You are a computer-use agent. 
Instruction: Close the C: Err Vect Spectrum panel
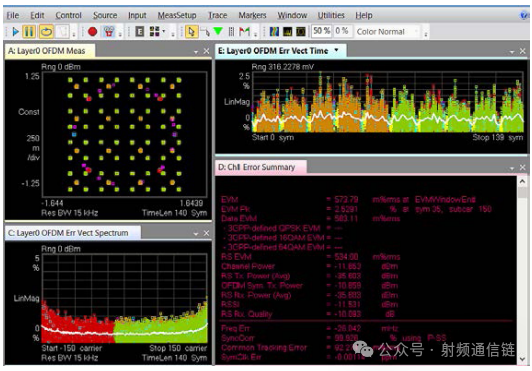pos(206,233)
